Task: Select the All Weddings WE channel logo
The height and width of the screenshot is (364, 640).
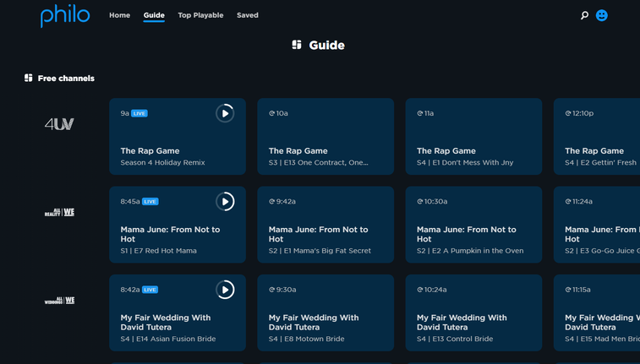Action: click(59, 301)
